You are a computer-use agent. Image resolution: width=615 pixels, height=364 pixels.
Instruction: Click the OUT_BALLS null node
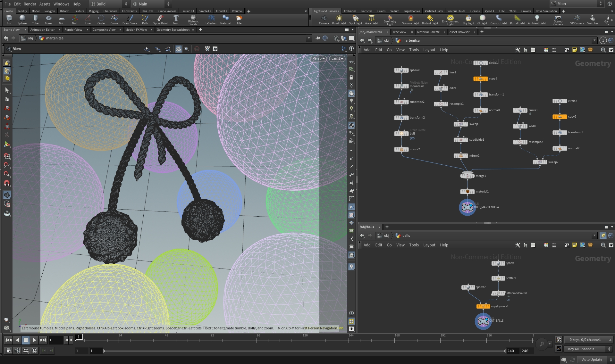point(483,321)
